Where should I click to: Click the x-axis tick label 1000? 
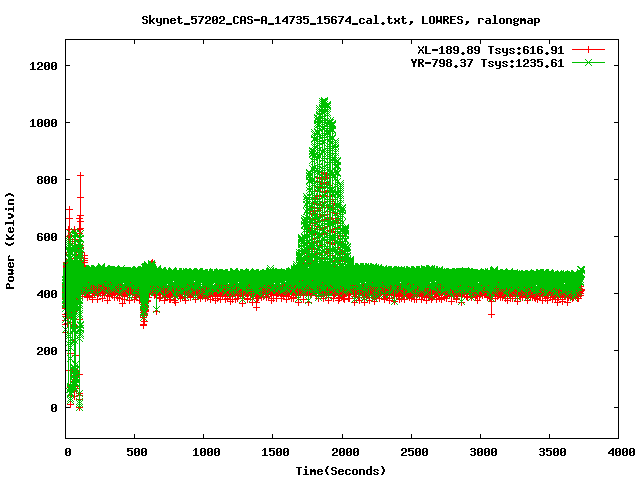206,452
